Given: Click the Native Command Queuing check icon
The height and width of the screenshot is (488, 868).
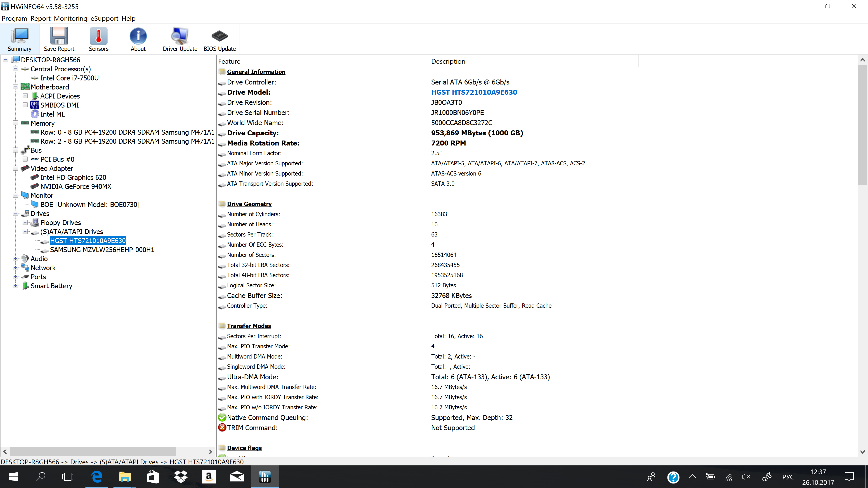Looking at the screenshot, I should (222, 418).
